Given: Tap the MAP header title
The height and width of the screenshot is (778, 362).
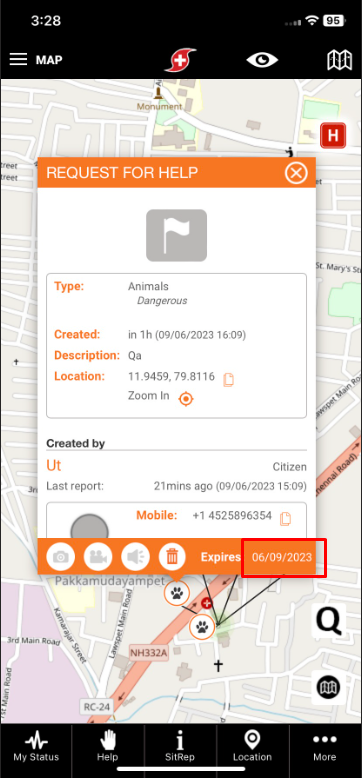Looking at the screenshot, I should pyautogui.click(x=49, y=60).
